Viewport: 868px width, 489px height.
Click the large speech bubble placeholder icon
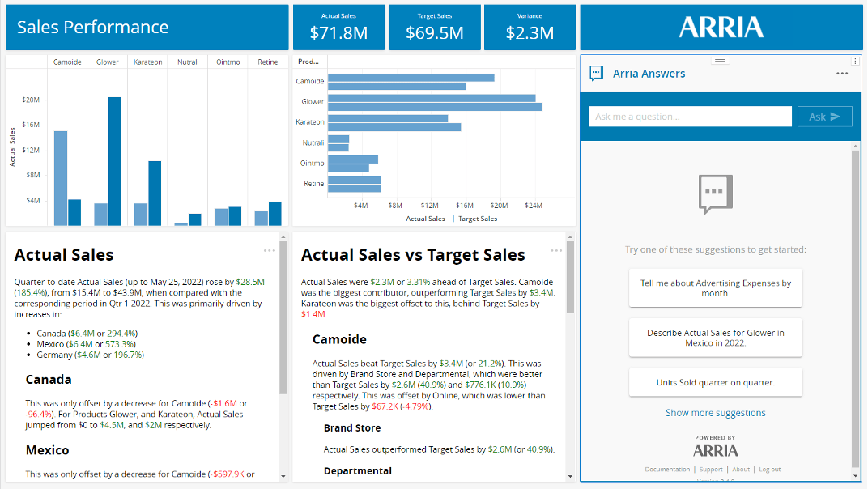(x=715, y=194)
